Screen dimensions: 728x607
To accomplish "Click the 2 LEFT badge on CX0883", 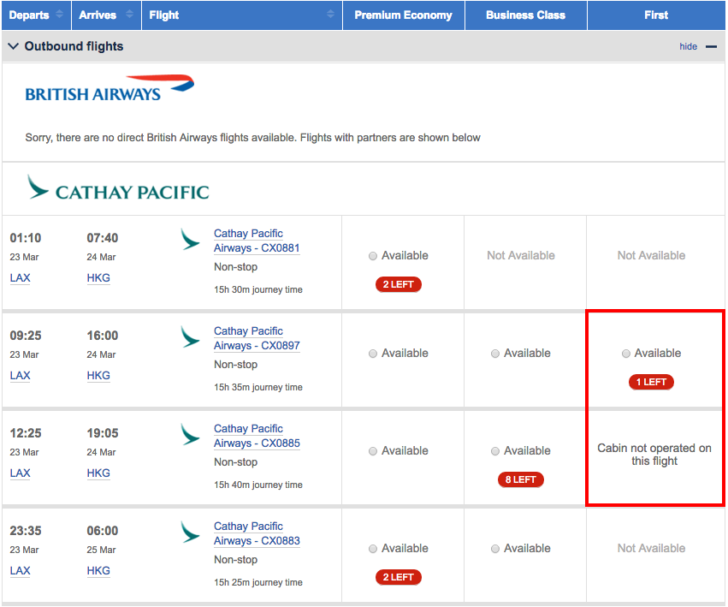I will pyautogui.click(x=398, y=577).
